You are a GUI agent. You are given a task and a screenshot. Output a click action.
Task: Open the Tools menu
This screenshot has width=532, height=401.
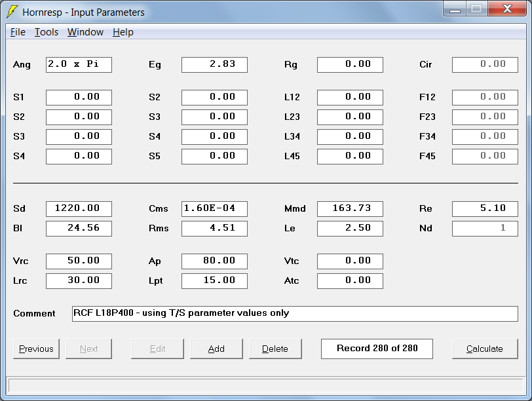pyautogui.click(x=47, y=32)
